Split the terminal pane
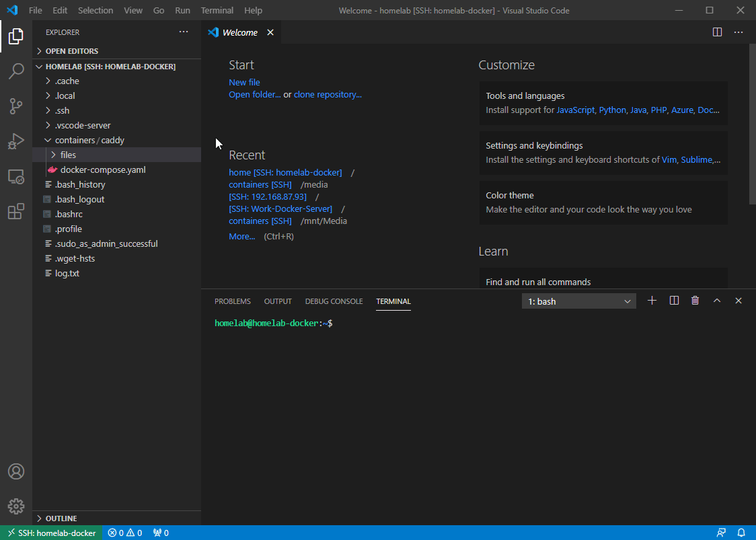Image resolution: width=756 pixels, height=540 pixels. (x=674, y=301)
